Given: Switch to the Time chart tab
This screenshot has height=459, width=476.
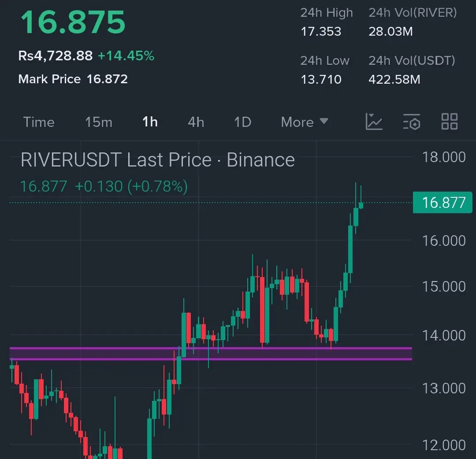Looking at the screenshot, I should tap(39, 122).
